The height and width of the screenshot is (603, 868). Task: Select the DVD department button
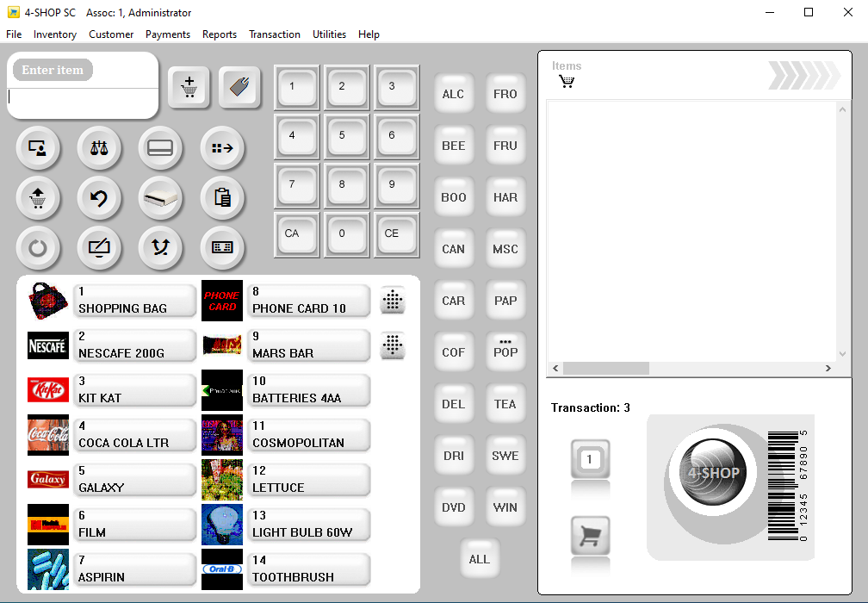[x=453, y=507]
